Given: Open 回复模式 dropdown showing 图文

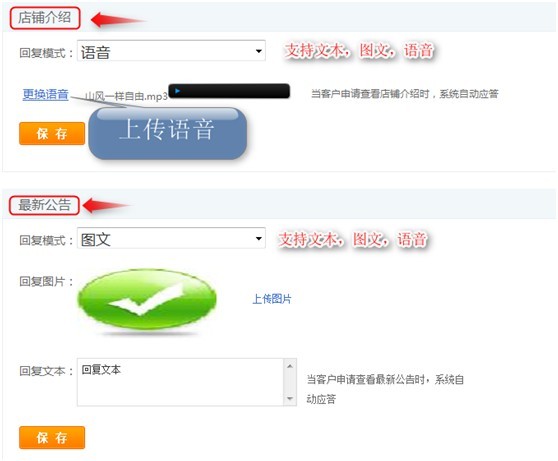Looking at the screenshot, I should coord(171,238).
